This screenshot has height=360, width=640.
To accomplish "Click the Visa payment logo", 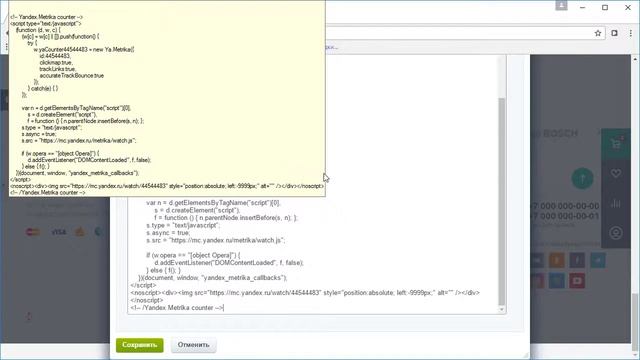I will [58, 232].
